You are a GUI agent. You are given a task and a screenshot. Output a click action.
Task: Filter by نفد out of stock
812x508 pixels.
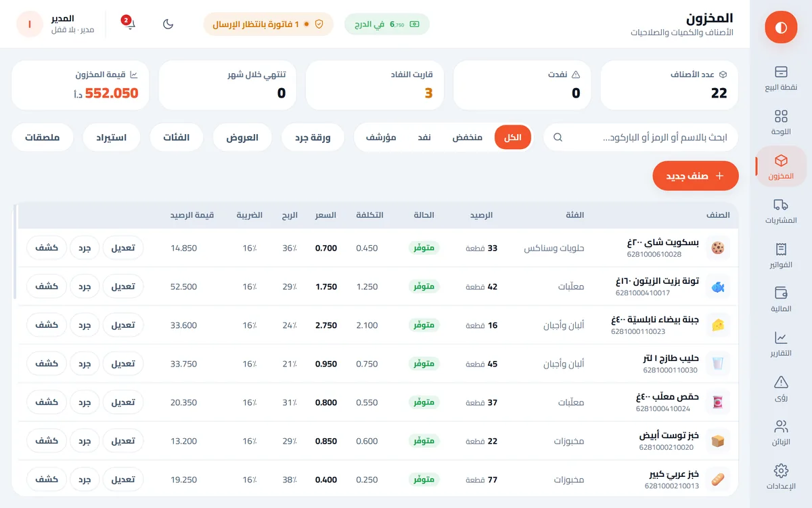click(x=424, y=137)
